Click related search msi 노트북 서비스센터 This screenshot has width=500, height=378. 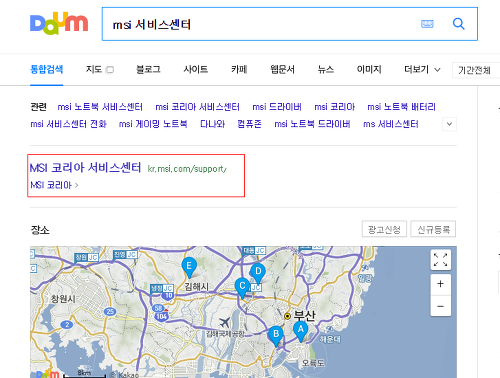tap(100, 107)
